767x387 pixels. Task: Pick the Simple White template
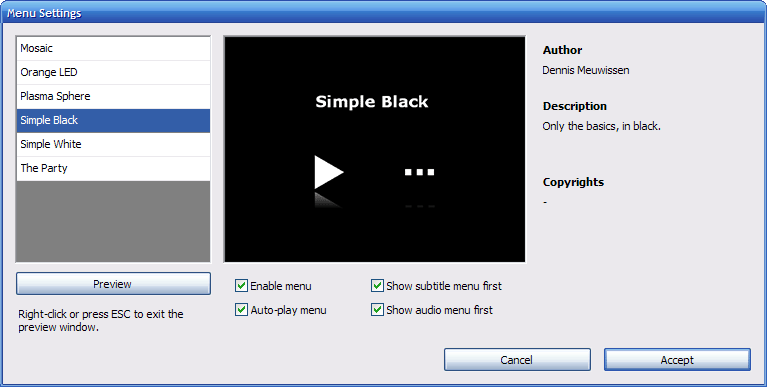tap(113, 144)
